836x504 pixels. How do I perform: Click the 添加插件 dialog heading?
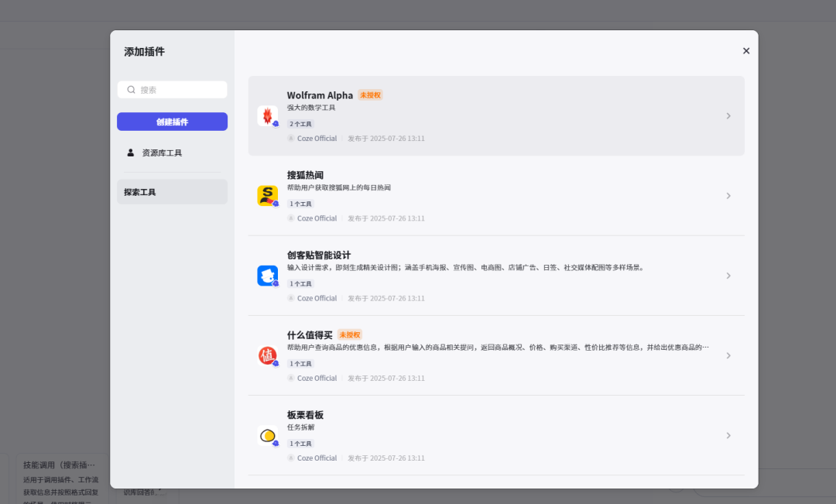145,52
